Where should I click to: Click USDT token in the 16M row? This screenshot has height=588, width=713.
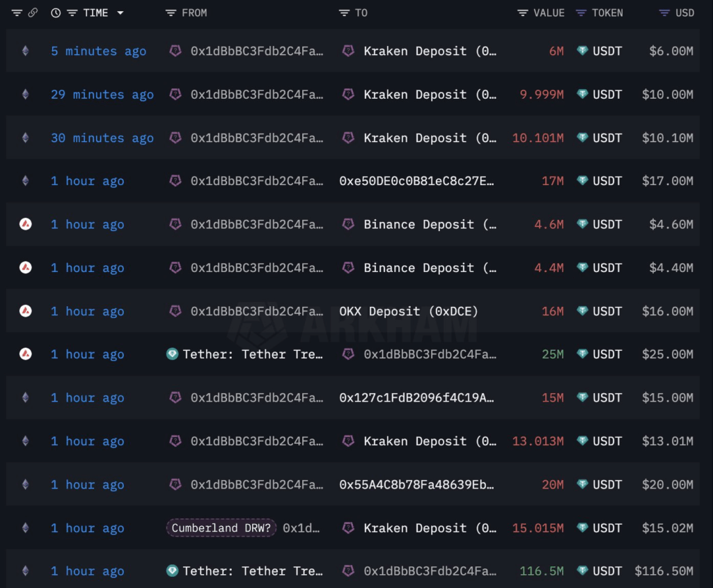pyautogui.click(x=607, y=311)
